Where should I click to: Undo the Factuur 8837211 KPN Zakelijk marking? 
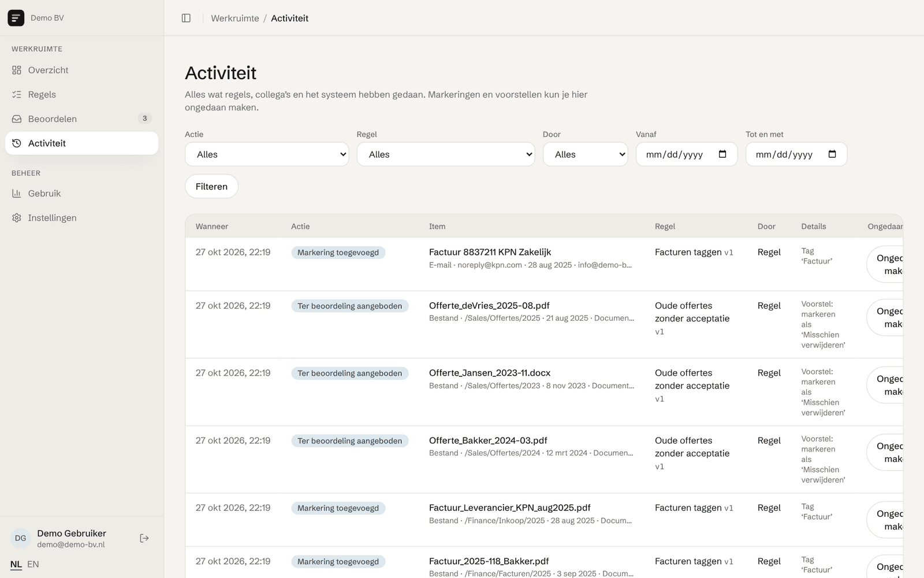(885, 265)
